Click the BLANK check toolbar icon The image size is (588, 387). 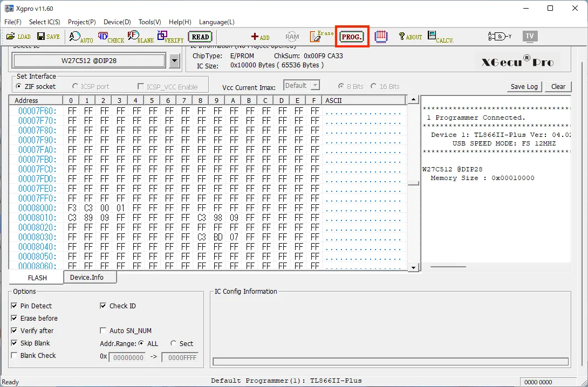[141, 37]
